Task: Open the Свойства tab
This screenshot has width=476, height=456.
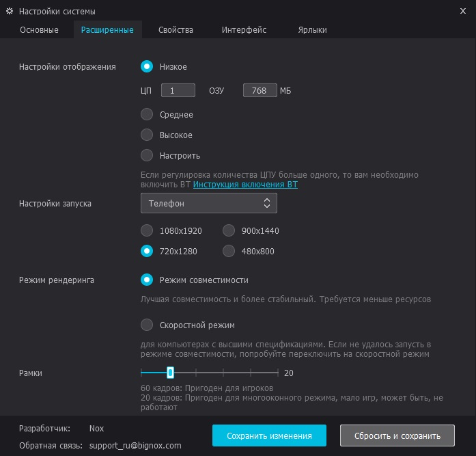Action: [x=176, y=30]
